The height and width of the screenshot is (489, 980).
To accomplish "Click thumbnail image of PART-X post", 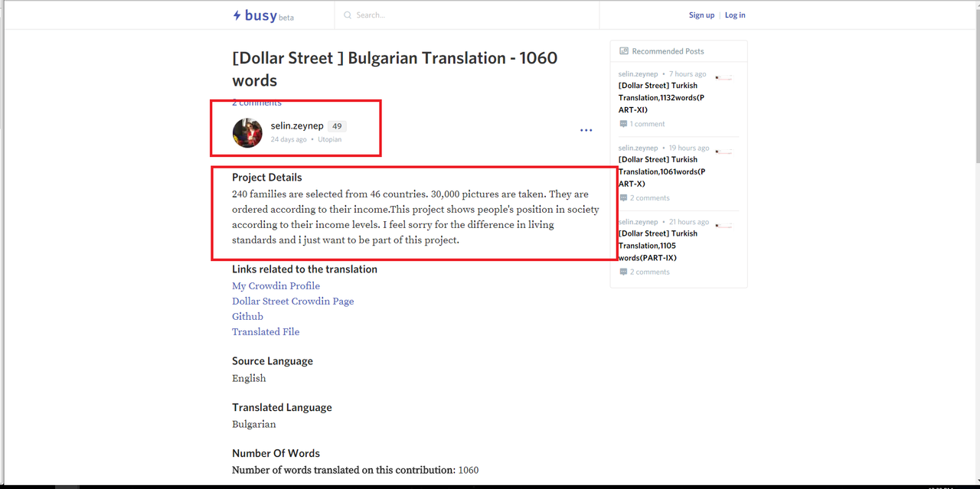I will coord(724,152).
